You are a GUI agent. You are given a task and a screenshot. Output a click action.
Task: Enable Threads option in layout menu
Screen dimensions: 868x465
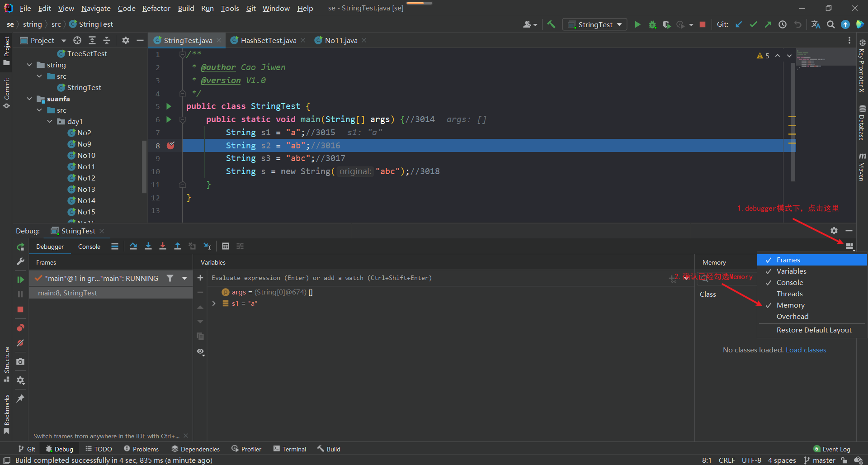812,294
